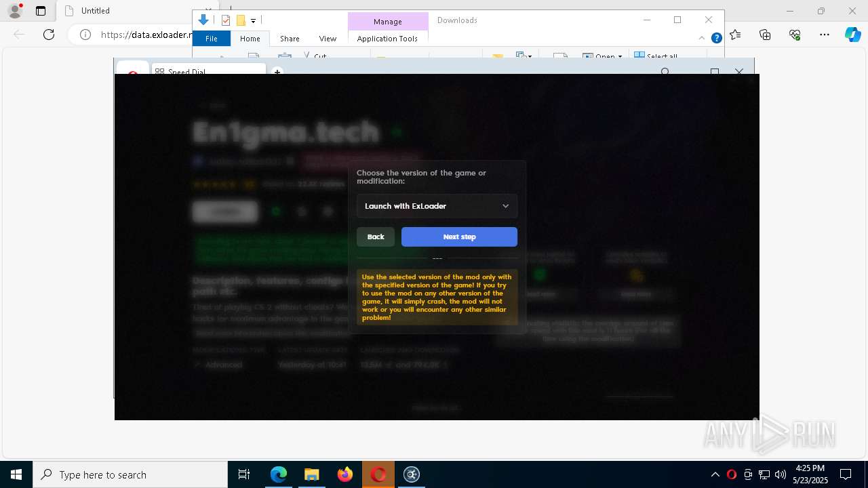Click the search icon in Opera title bar

click(665, 72)
